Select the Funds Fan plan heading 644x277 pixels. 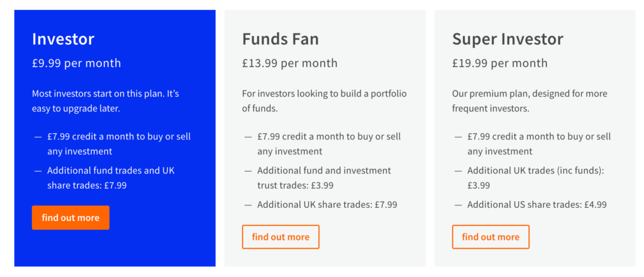[x=280, y=39]
